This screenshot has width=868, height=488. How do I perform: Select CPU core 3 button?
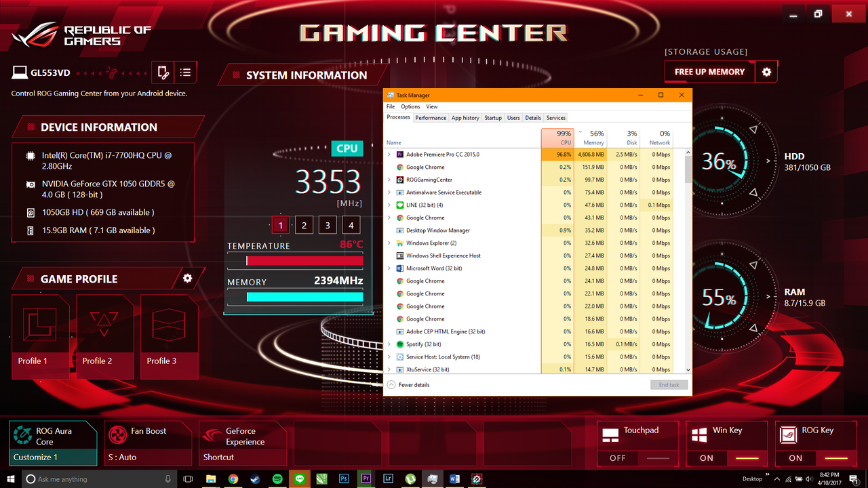(328, 226)
